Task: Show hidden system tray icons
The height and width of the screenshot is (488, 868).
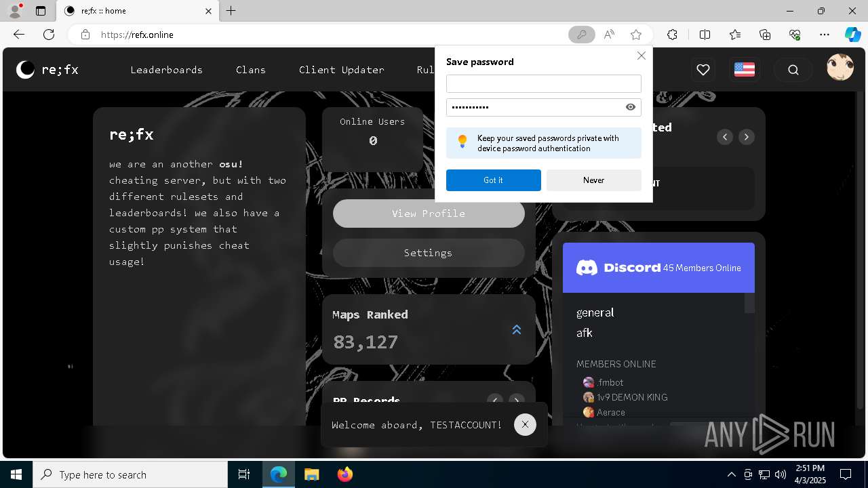Action: coord(732,474)
